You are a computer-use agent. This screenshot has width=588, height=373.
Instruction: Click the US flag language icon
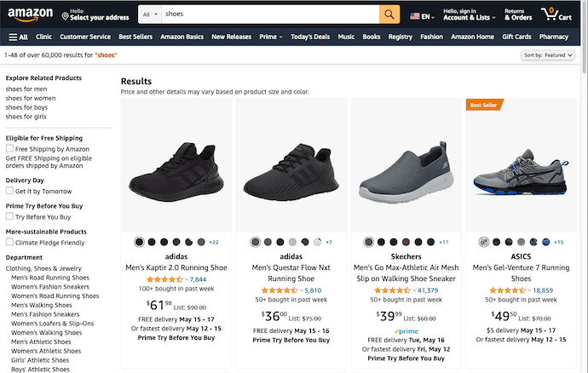[x=415, y=15]
